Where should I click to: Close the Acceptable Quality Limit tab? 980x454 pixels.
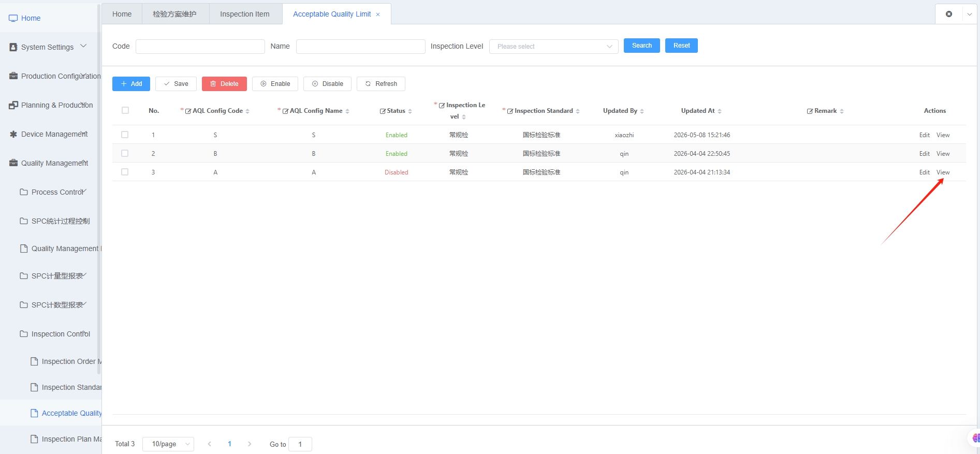click(x=378, y=14)
